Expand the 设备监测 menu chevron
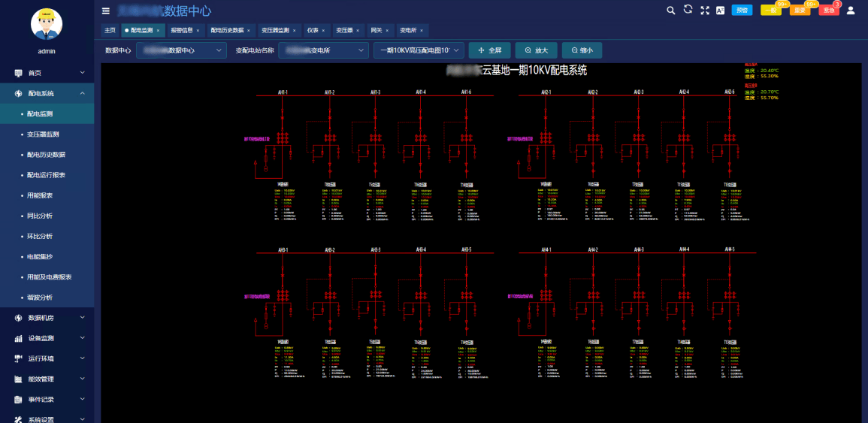The width and height of the screenshot is (868, 423). 83,338
